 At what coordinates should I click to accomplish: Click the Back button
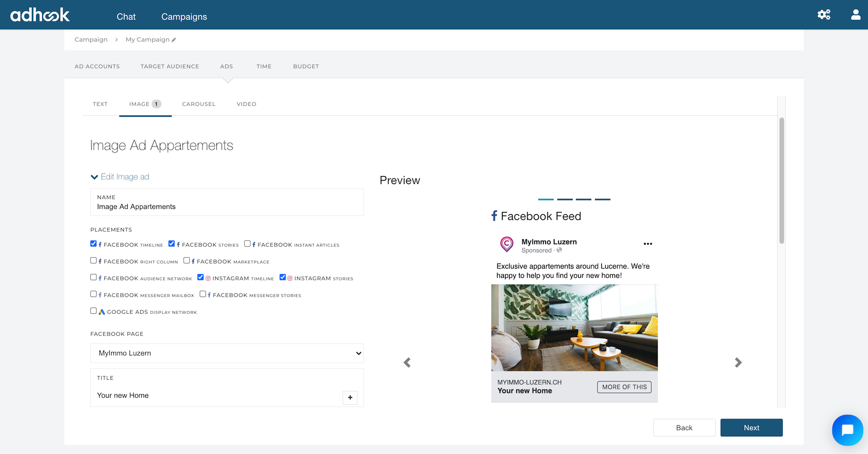(x=685, y=427)
